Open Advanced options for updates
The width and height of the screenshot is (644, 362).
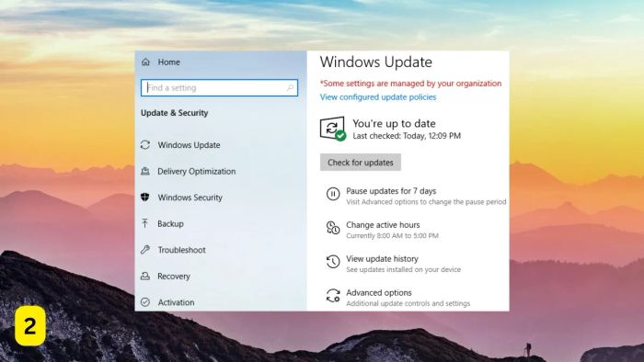379,293
